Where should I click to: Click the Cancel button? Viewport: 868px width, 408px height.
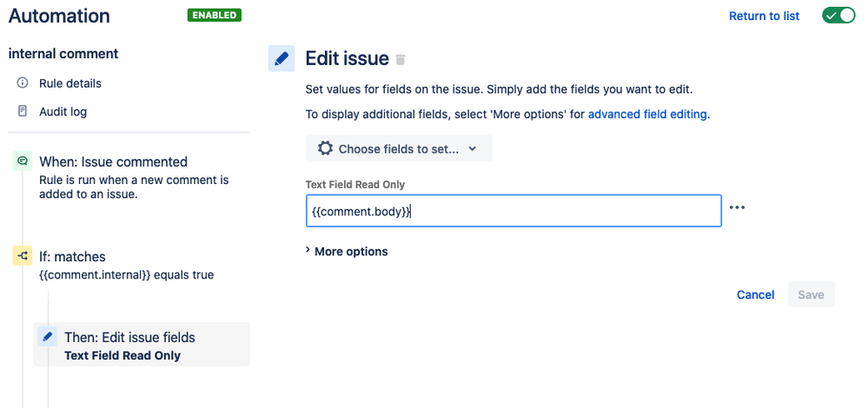tap(755, 294)
